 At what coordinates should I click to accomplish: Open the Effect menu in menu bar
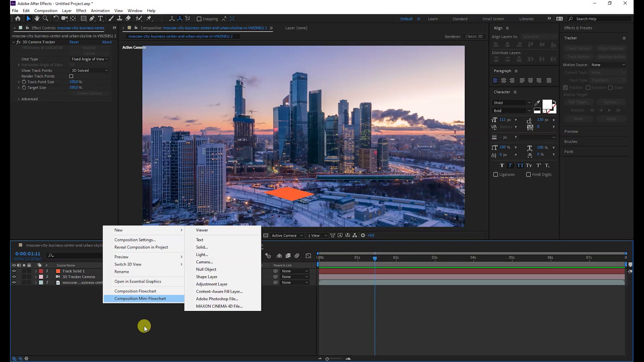[x=81, y=11]
